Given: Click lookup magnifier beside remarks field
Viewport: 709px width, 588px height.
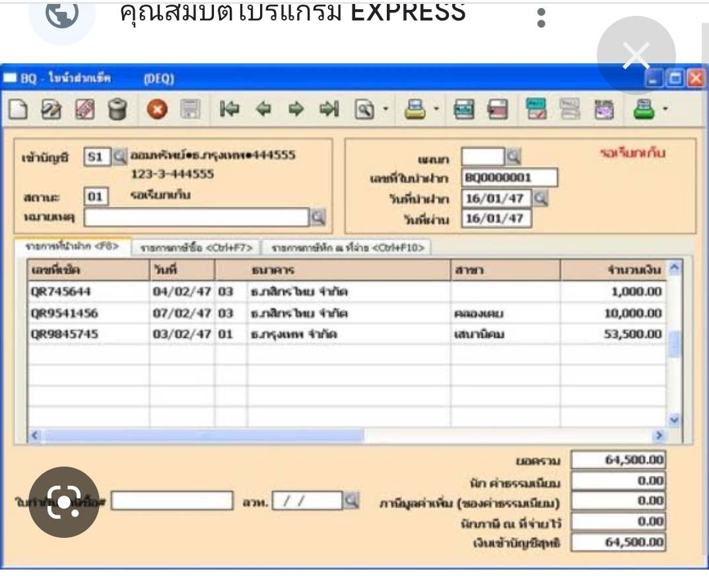Looking at the screenshot, I should point(318,217).
